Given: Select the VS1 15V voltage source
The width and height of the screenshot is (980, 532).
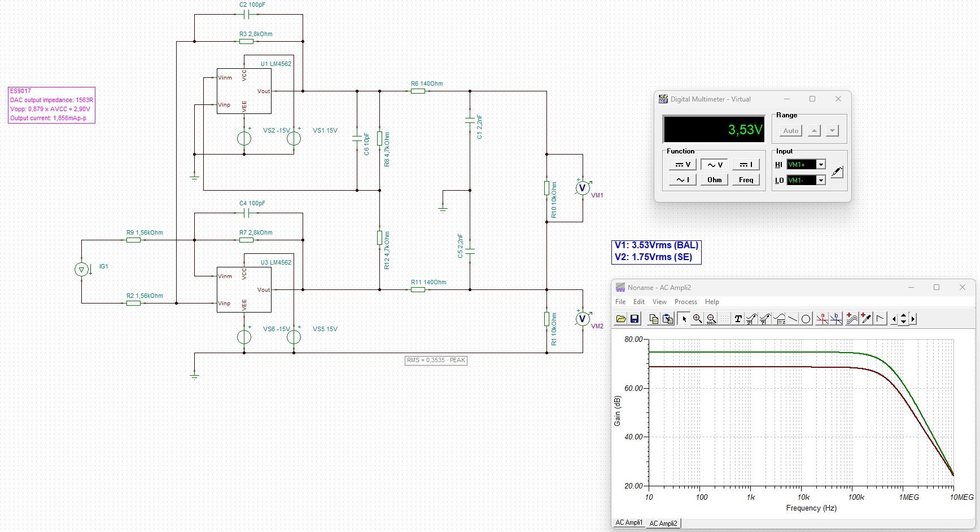Looking at the screenshot, I should (x=294, y=138).
